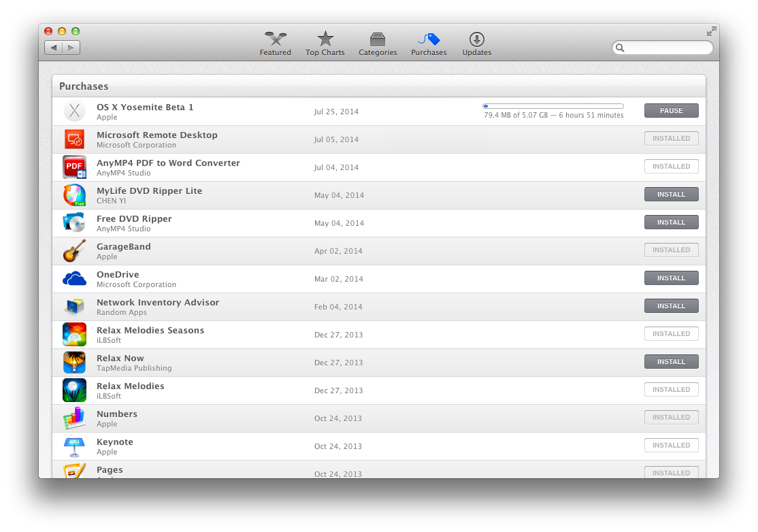This screenshot has width=758, height=532.
Task: Open the Featured section
Action: click(x=275, y=44)
